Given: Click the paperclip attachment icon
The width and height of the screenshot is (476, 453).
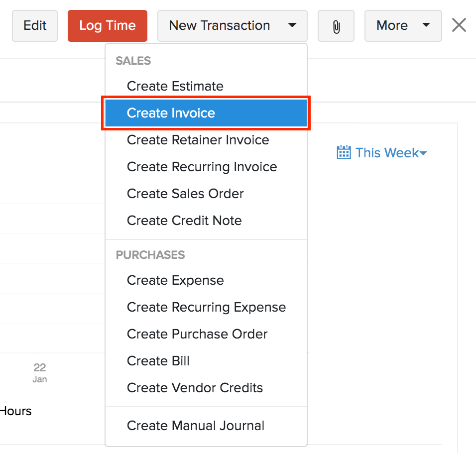Looking at the screenshot, I should (x=336, y=25).
